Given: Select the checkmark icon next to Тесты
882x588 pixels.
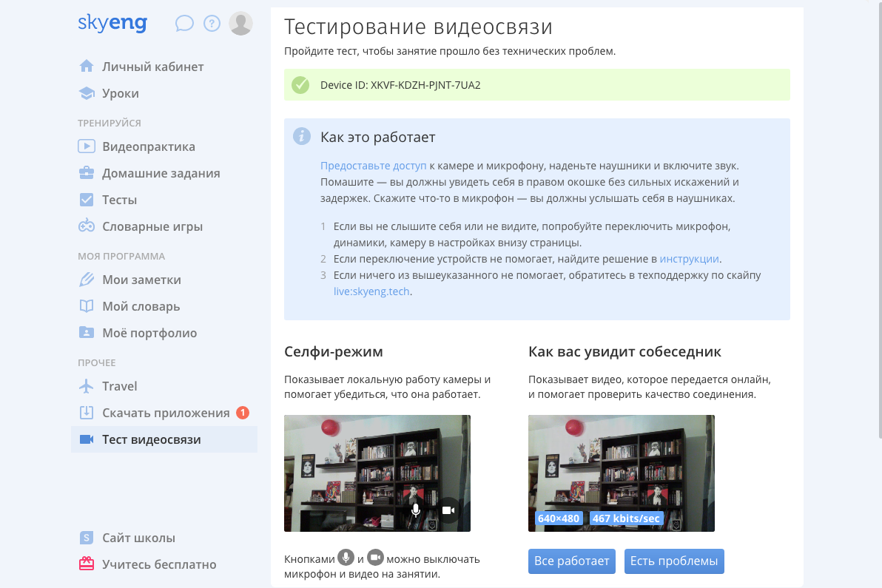Looking at the screenshot, I should click(85, 199).
